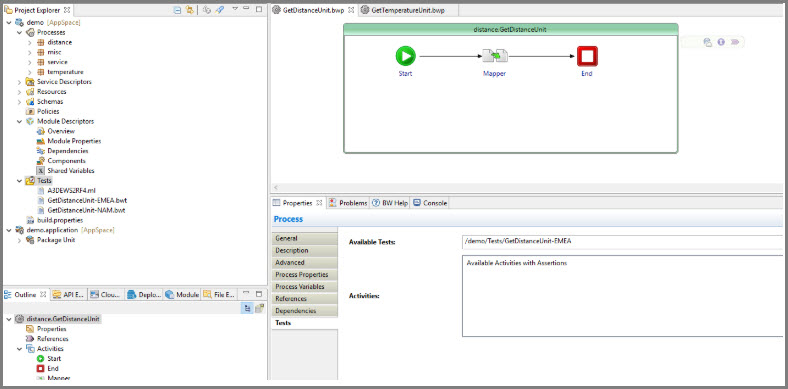The width and height of the screenshot is (788, 389).
Task: Open Project Explorer view menu dropdown triangle
Action: tap(235, 9)
